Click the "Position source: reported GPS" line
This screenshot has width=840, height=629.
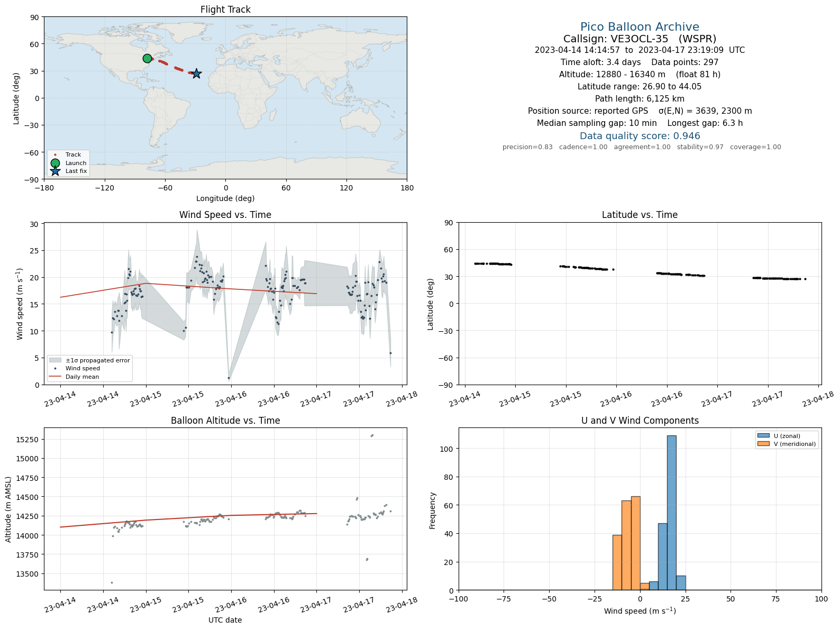pyautogui.click(x=640, y=111)
